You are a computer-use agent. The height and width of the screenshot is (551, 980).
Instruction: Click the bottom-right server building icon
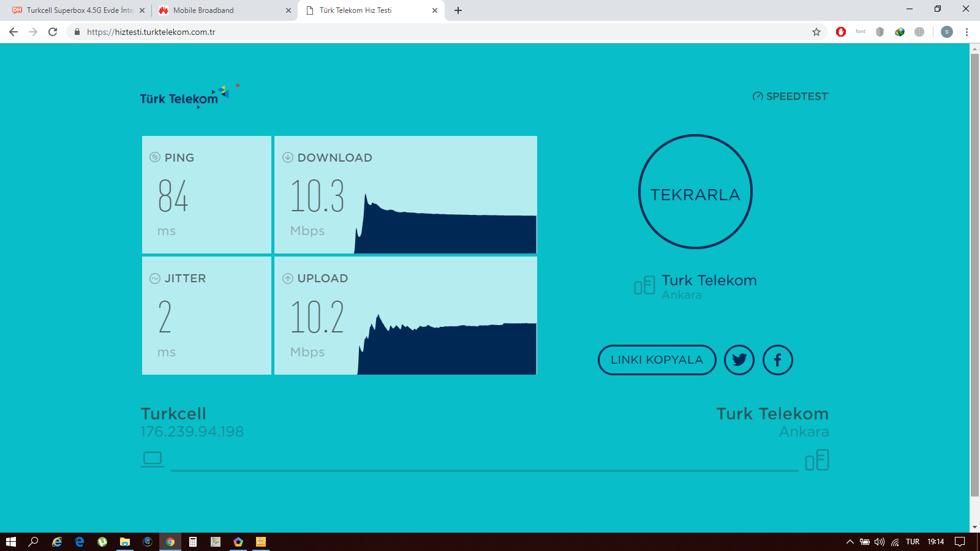coord(817,460)
